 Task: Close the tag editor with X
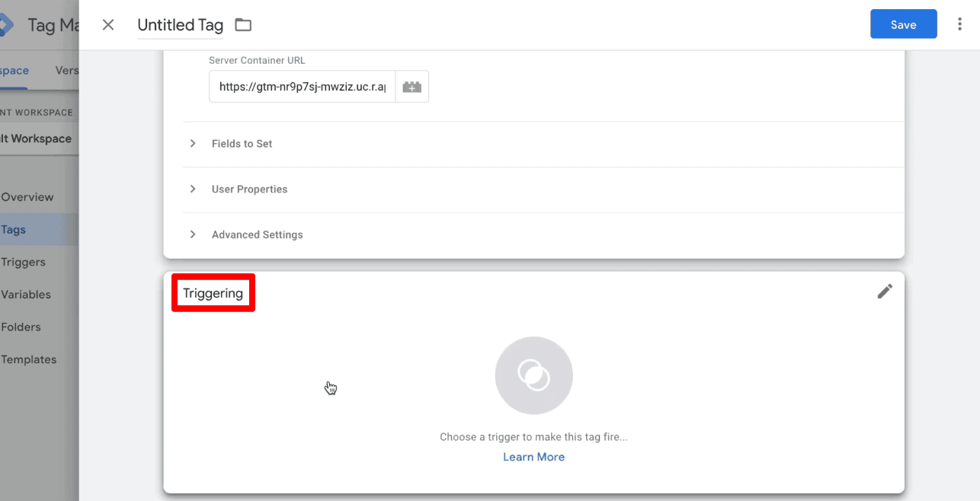pos(108,25)
